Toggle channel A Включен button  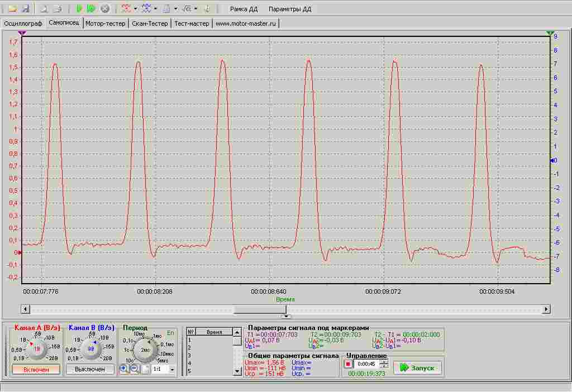coord(36,370)
